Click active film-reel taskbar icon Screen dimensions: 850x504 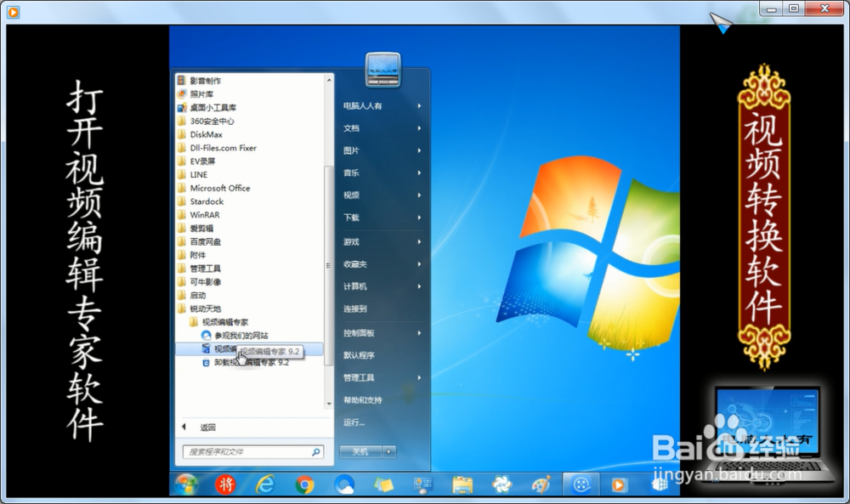click(x=581, y=484)
